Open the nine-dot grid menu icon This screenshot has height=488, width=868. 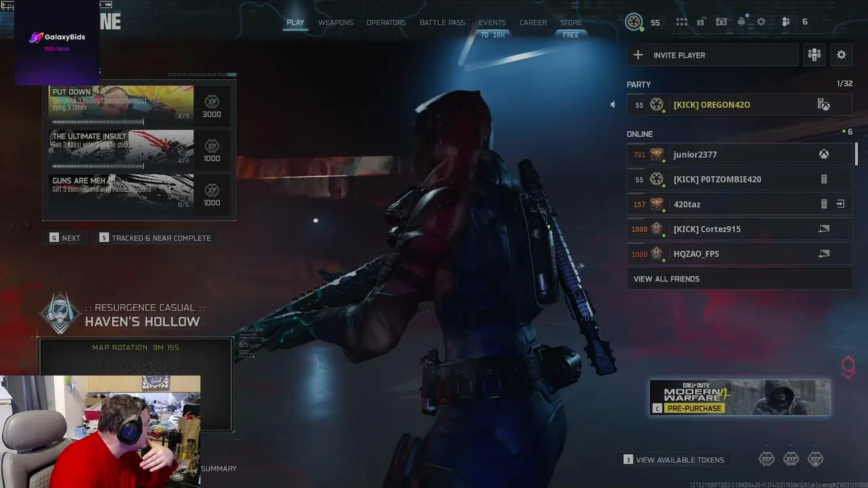(682, 22)
